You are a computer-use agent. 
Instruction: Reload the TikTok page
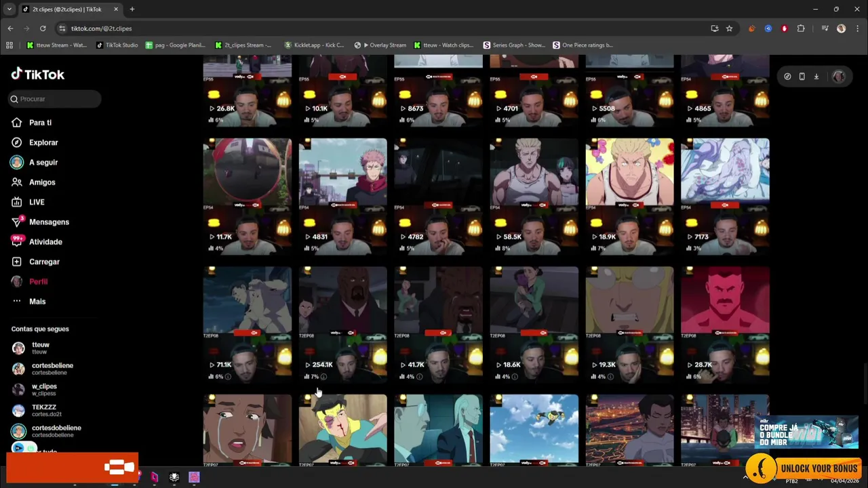[43, 28]
